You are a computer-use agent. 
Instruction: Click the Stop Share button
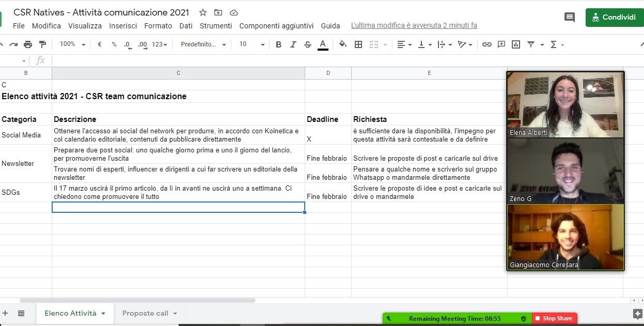pos(554,318)
